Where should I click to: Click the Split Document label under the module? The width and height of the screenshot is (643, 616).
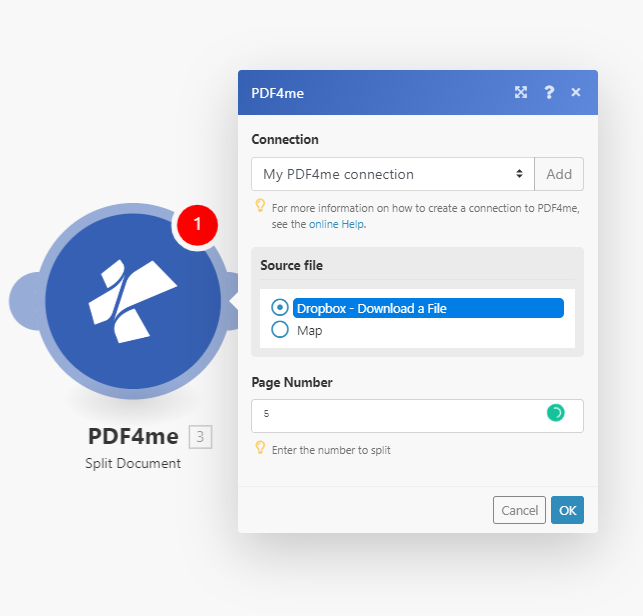133,463
